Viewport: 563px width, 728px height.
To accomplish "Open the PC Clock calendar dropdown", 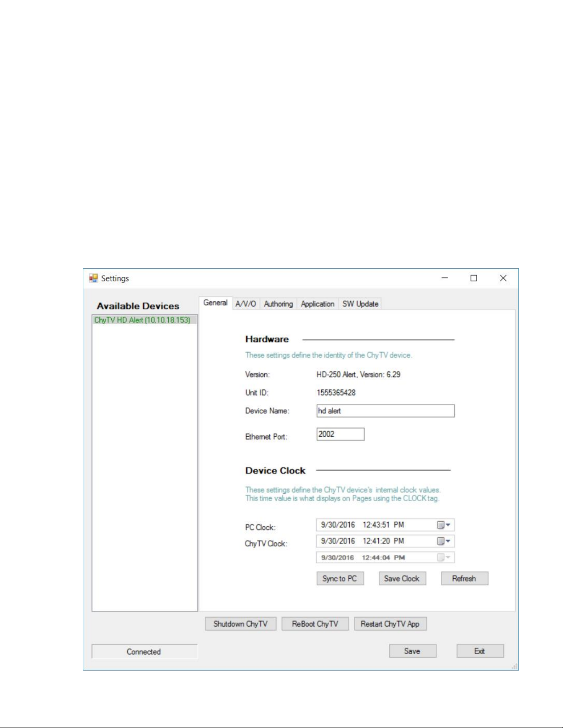I will pyautogui.click(x=444, y=525).
